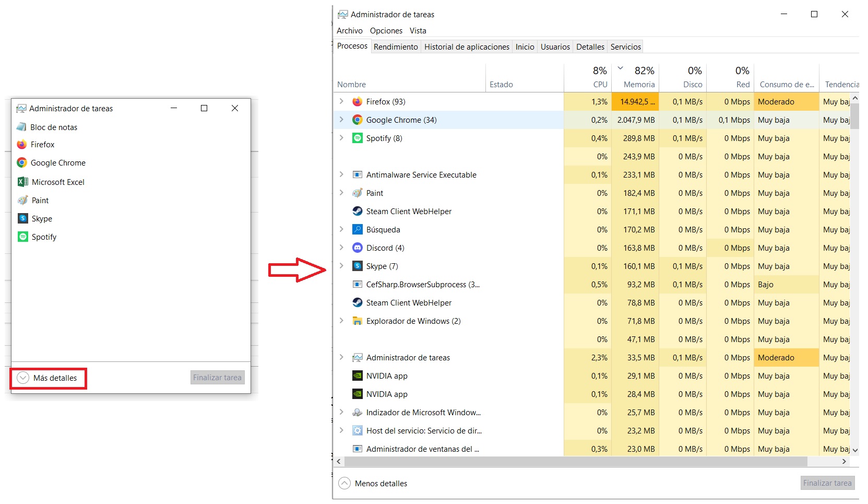Expand the Firefox (93) process group
868x504 pixels.
tap(341, 101)
